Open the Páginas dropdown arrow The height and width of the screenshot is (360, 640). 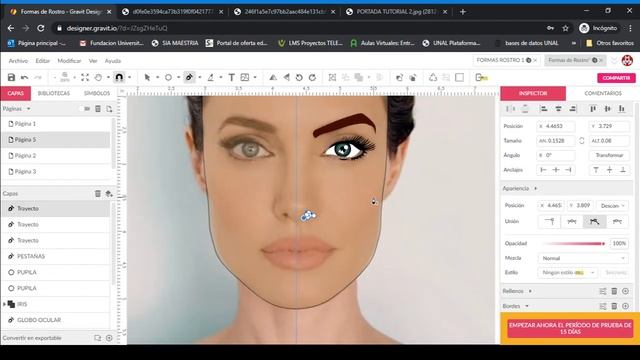pos(29,109)
